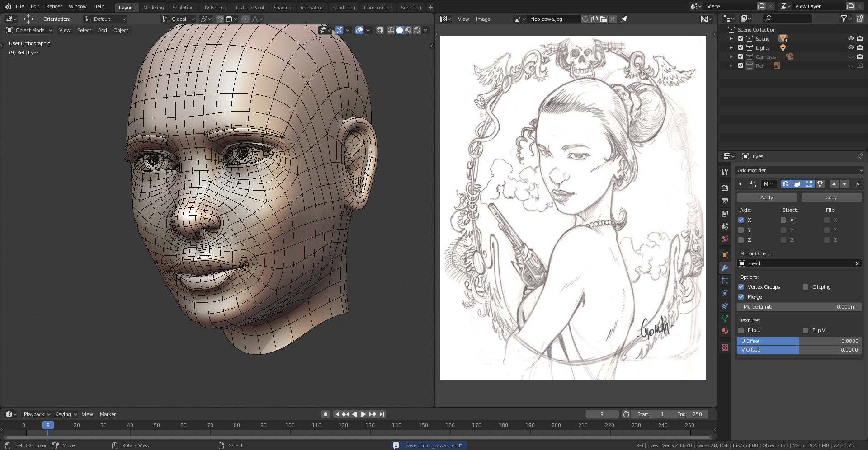Enable Clipping option
The image size is (868, 450).
806,287
